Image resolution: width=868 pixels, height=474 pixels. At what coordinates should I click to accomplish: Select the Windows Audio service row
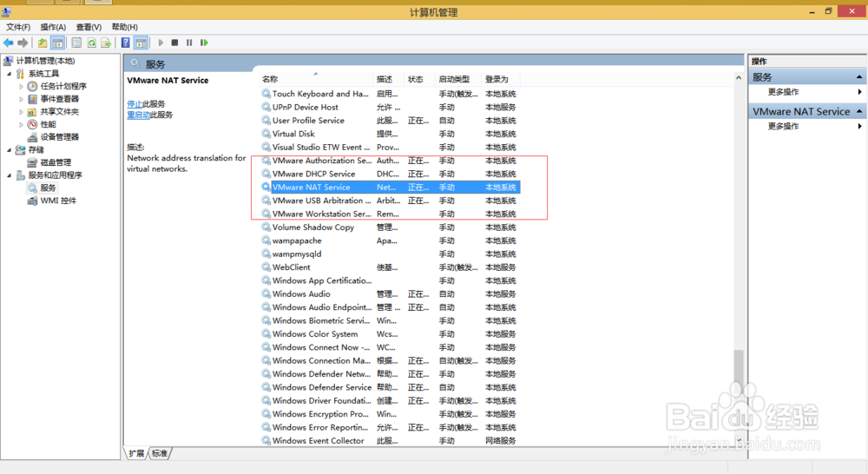tap(390, 294)
